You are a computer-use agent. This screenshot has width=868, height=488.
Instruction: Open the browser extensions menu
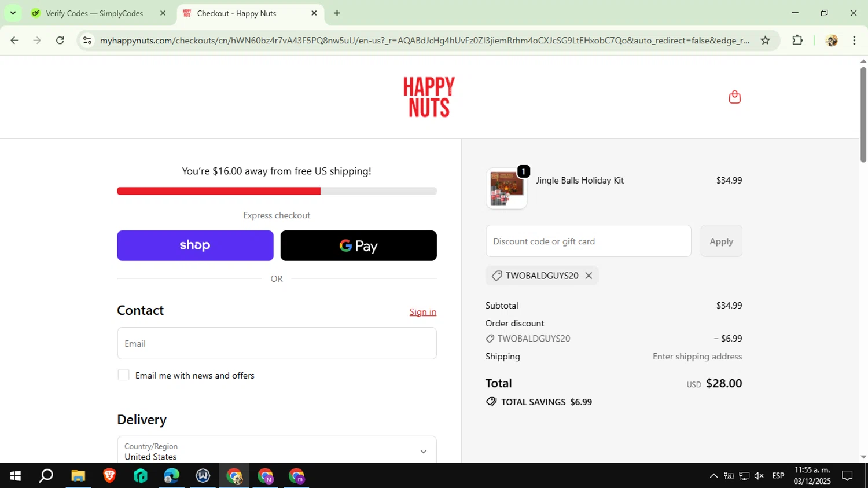click(x=797, y=40)
